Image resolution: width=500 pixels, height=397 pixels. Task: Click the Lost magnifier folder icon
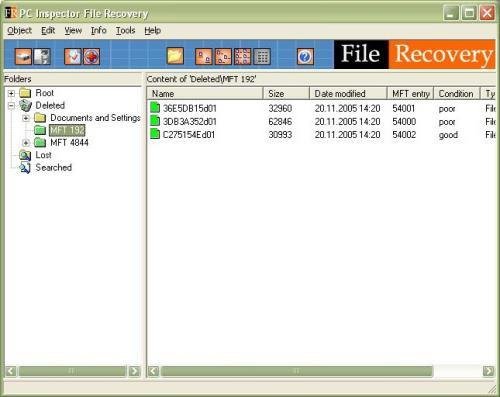click(x=25, y=155)
